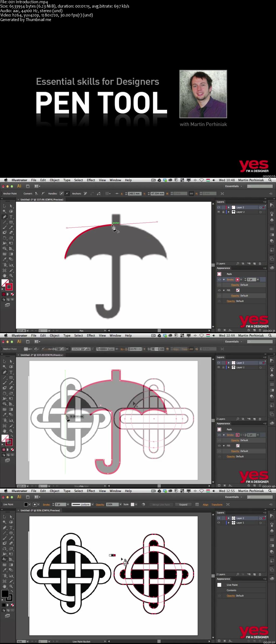The width and height of the screenshot is (276, 644).
Task: Hide Layer 1 using its eye in the Wed 12:55 frame
Action: point(219,523)
